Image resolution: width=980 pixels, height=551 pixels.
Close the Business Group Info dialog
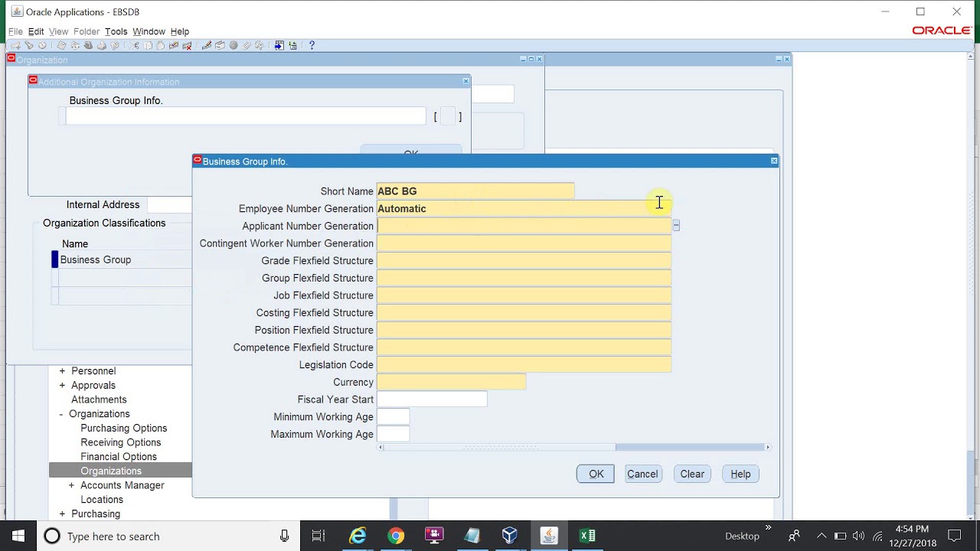(774, 161)
